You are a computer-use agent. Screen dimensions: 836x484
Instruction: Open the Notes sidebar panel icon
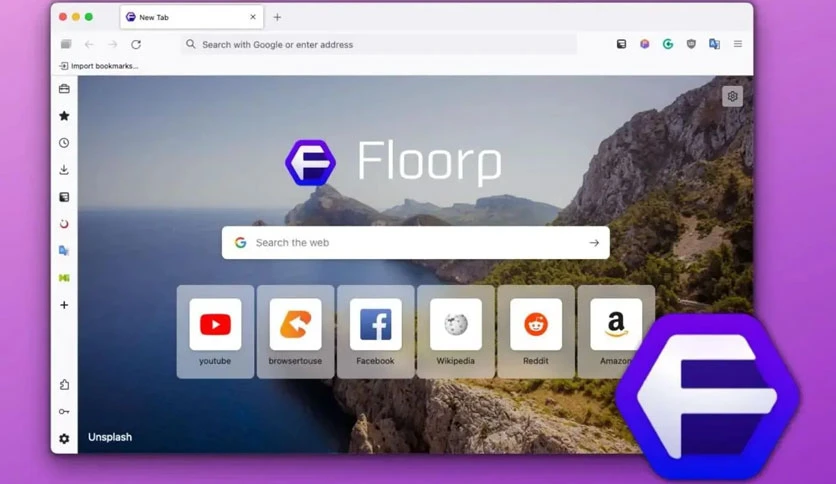pyautogui.click(x=64, y=197)
